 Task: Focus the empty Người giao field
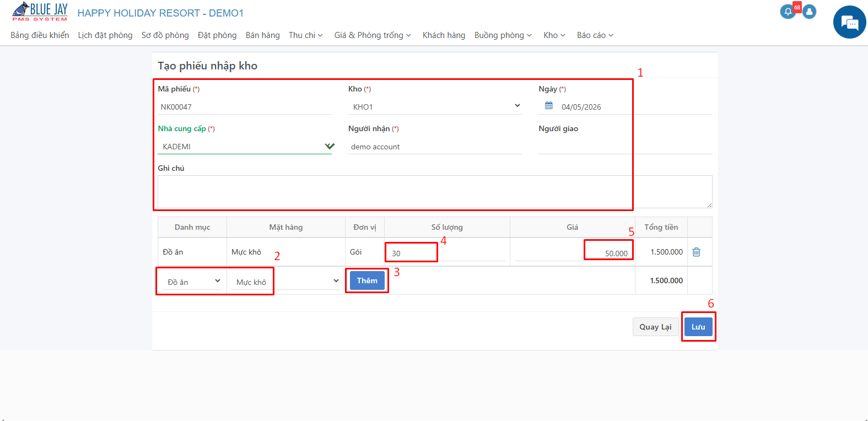tap(626, 147)
